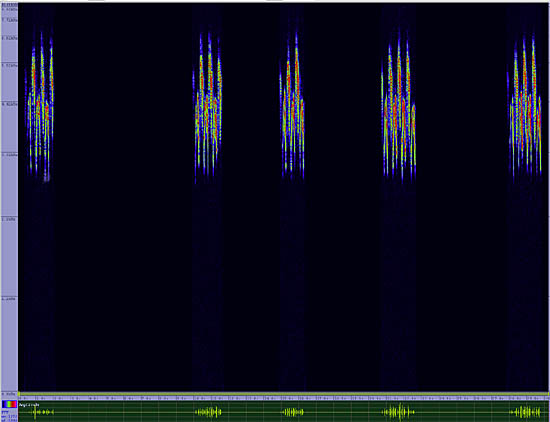The image size is (550, 422).
Task: Select the third song burst in spectrogram
Action: point(292,105)
